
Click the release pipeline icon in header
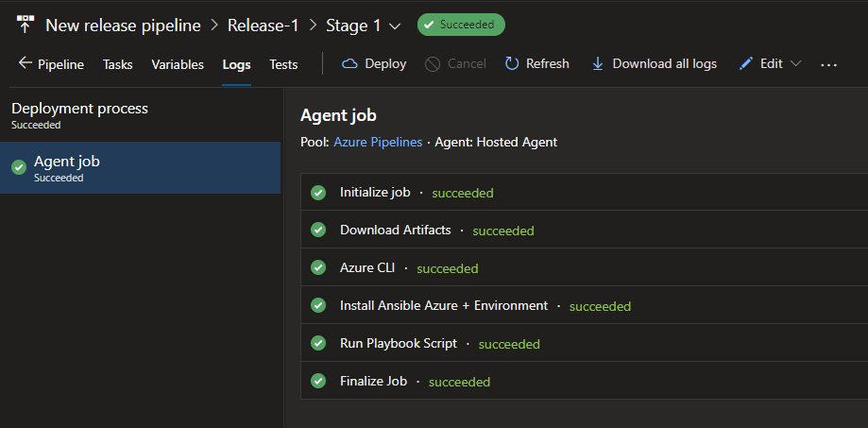pos(26,26)
